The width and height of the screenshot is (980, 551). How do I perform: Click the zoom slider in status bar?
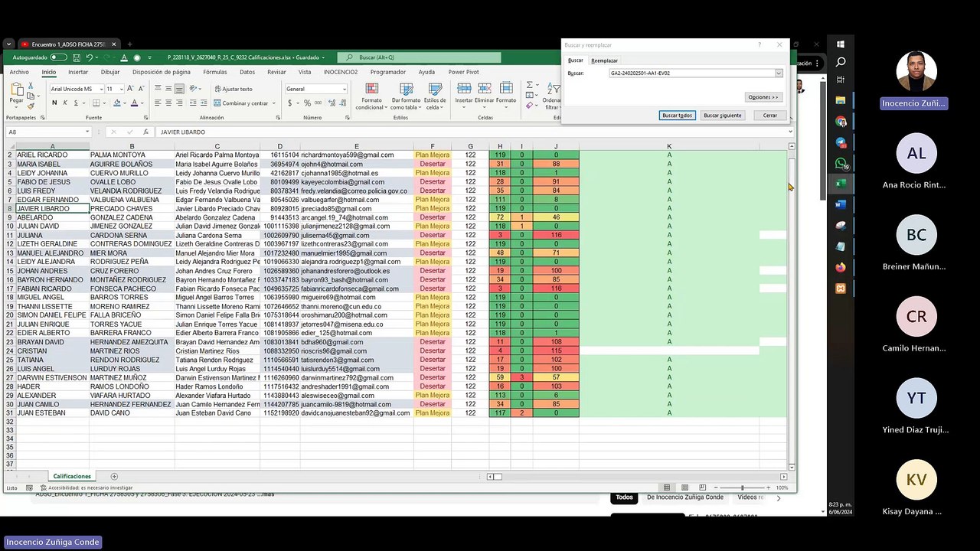[x=742, y=487]
